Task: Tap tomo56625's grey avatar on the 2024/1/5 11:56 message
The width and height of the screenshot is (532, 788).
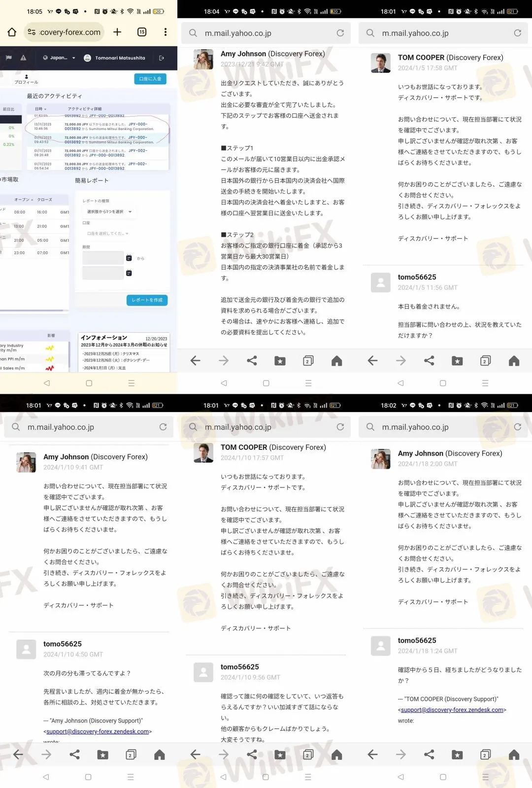Action: [381, 283]
